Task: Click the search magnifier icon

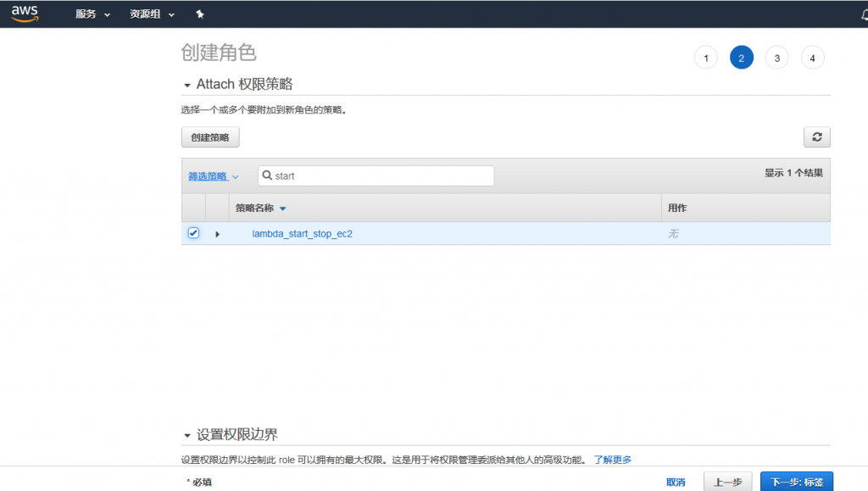Action: click(x=267, y=176)
